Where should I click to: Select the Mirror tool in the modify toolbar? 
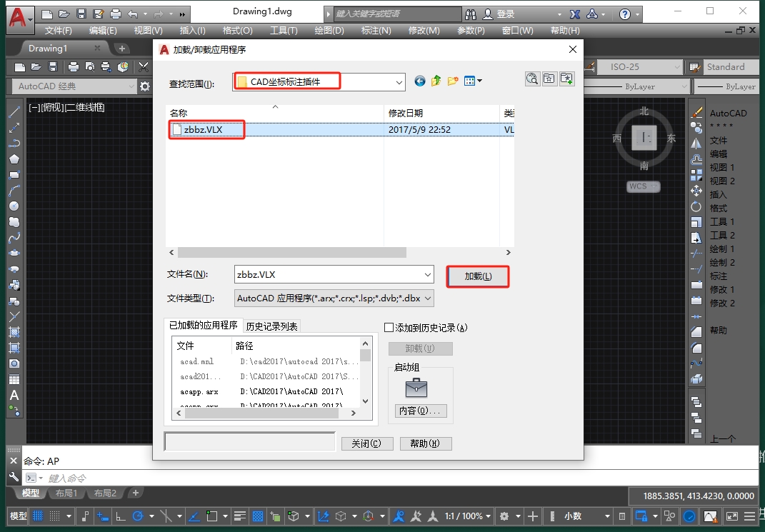click(696, 144)
